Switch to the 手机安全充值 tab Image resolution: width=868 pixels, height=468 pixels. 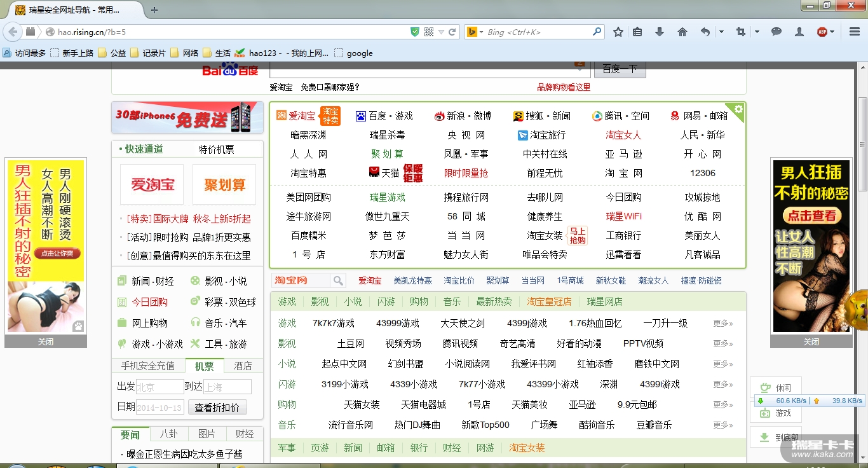(148, 366)
